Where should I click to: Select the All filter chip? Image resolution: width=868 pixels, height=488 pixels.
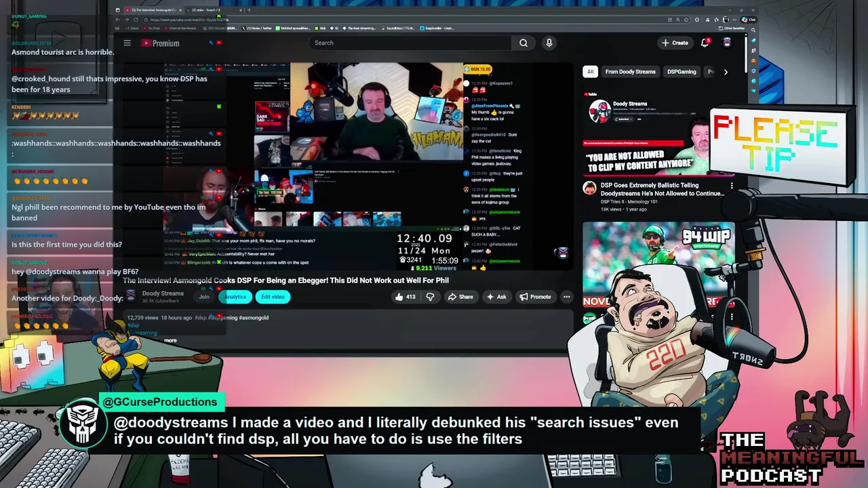[x=590, y=72]
